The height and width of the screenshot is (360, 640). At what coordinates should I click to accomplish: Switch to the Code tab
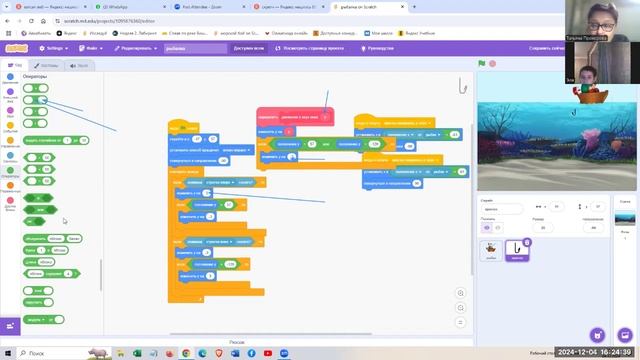[15, 65]
